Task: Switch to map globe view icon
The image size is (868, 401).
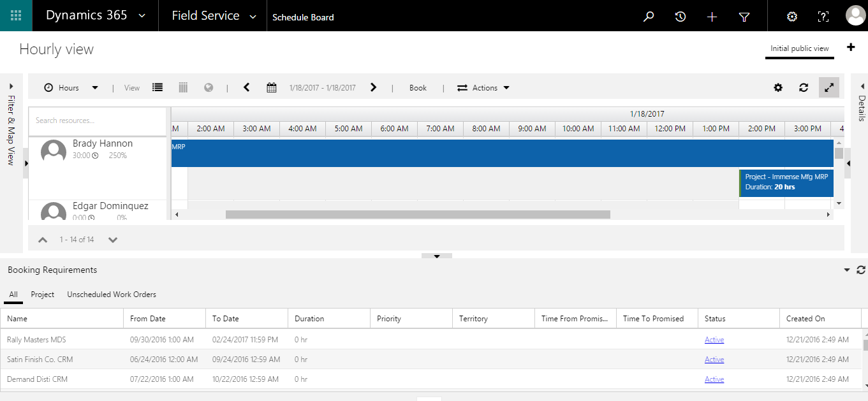Action: point(209,87)
